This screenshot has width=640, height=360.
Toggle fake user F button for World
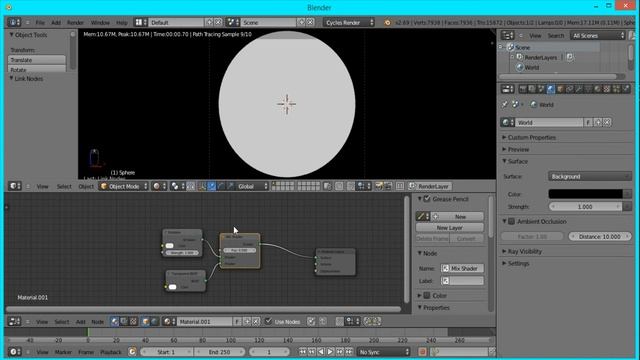pos(588,122)
